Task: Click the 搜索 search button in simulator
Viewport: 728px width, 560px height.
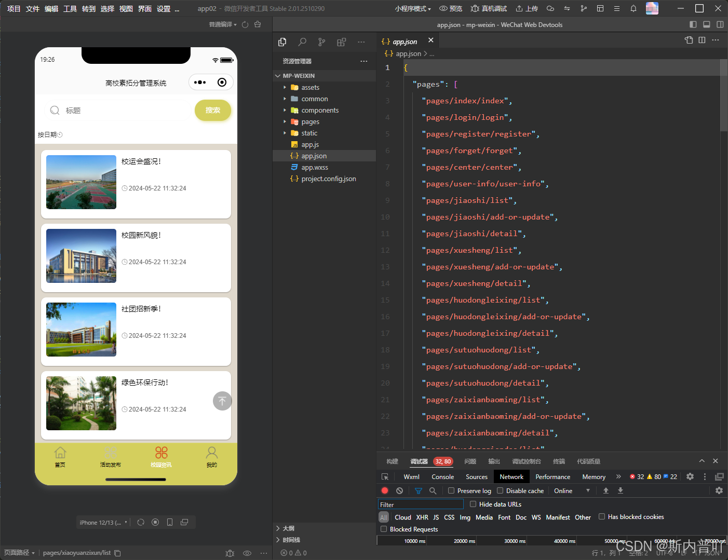Action: coord(213,110)
